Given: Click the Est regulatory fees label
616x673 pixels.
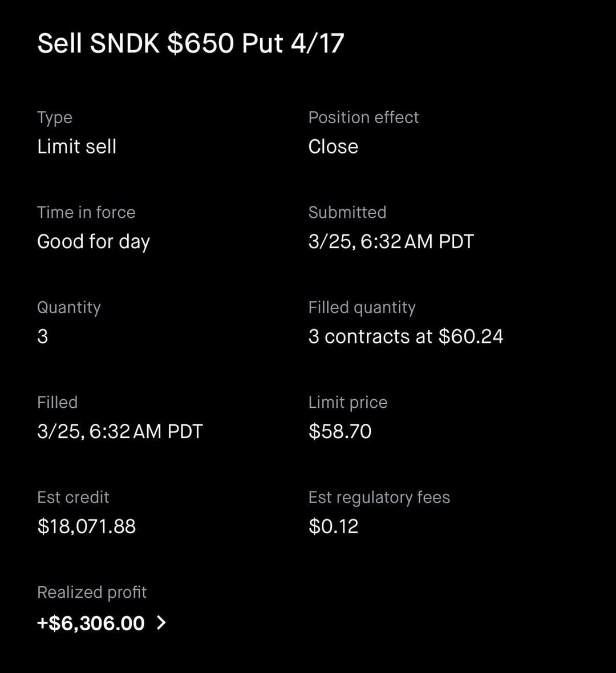Looking at the screenshot, I should [x=379, y=497].
